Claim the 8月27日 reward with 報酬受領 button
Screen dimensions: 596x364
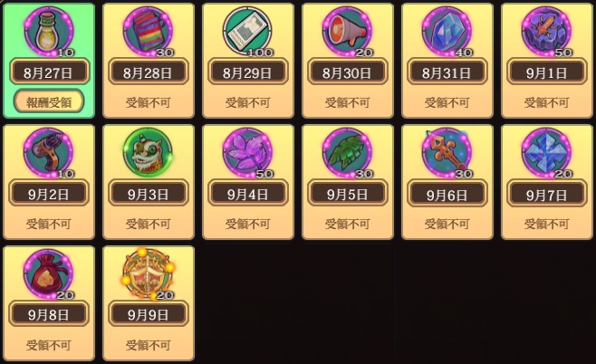pos(49,101)
